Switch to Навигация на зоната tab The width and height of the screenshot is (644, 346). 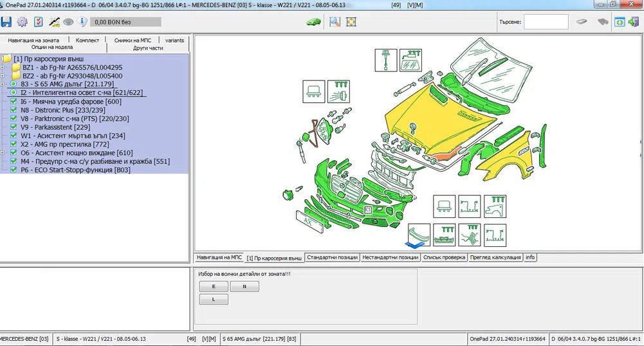coord(33,41)
